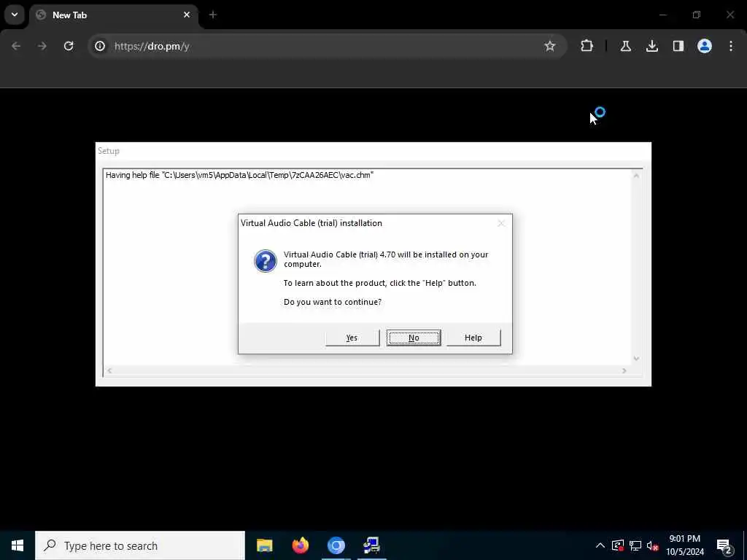Screen dimensions: 747x560
Task: Open the Windows Start menu
Action: click(x=18, y=545)
